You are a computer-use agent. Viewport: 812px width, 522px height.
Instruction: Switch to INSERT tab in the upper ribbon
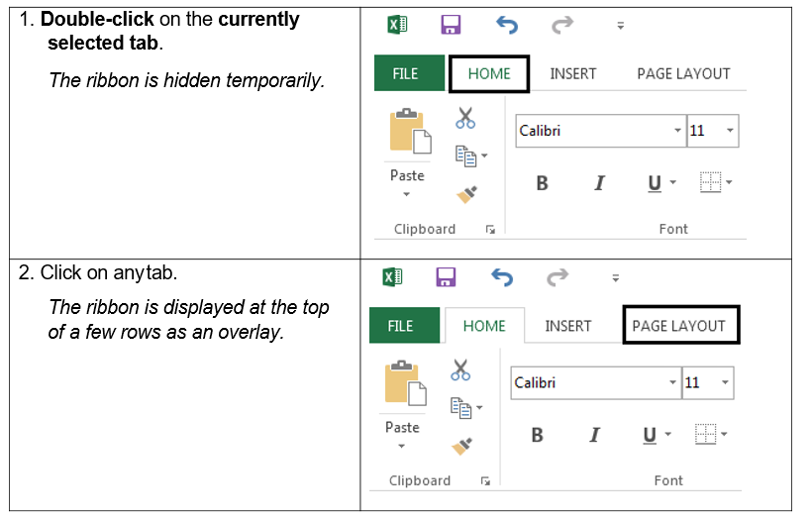point(573,74)
